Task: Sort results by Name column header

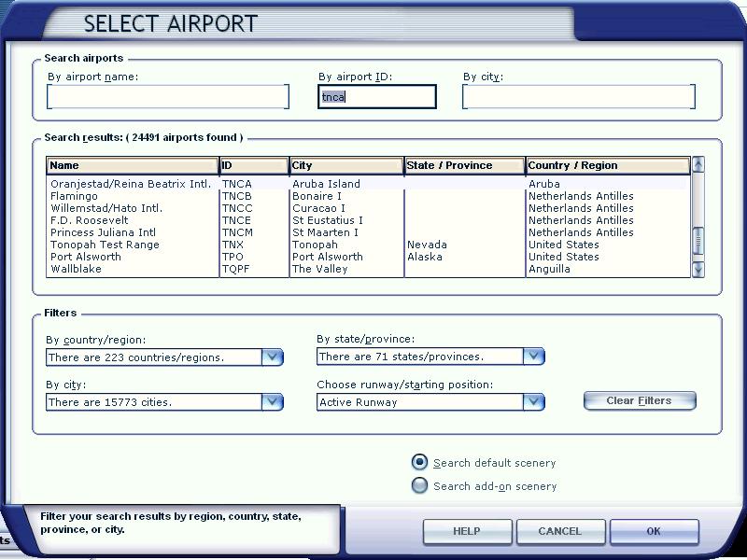Action: (132, 166)
